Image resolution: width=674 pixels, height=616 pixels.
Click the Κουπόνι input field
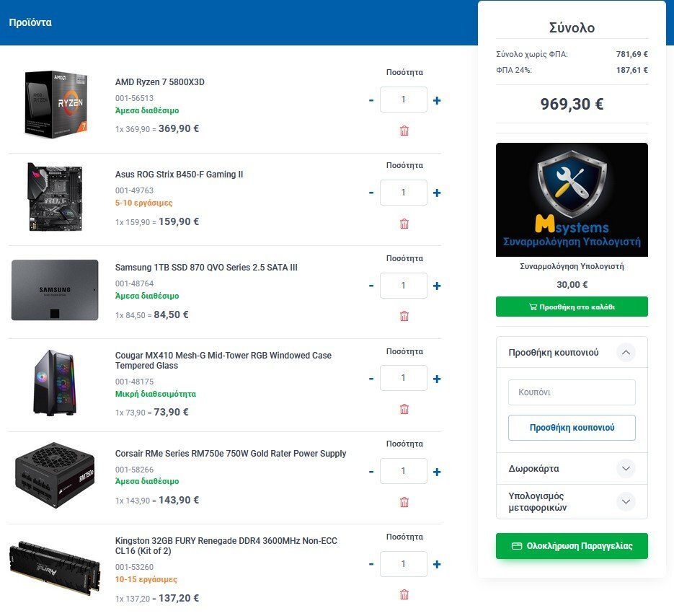coord(572,392)
